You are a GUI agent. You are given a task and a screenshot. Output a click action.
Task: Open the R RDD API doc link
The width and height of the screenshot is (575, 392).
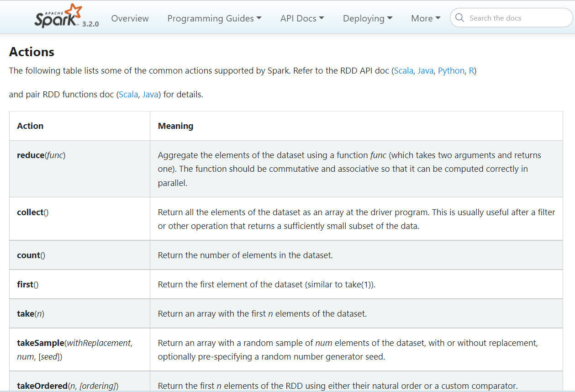click(x=471, y=71)
